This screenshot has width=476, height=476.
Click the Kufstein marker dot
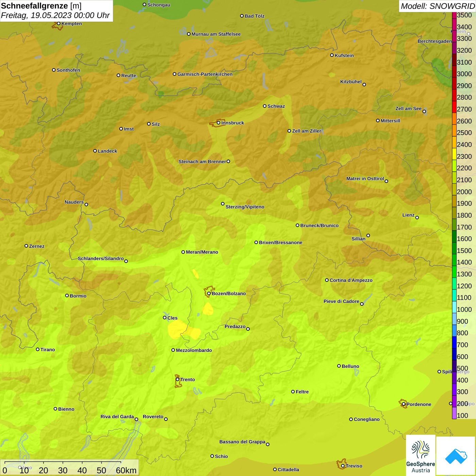pos(332,55)
